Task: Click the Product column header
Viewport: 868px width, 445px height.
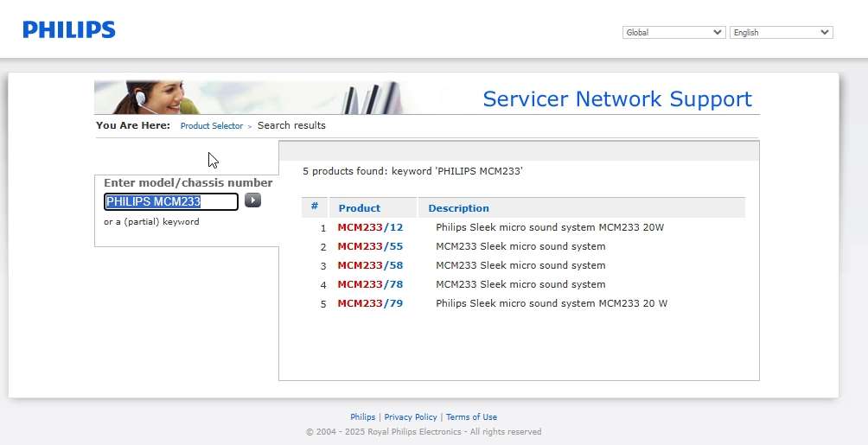Action: [360, 208]
